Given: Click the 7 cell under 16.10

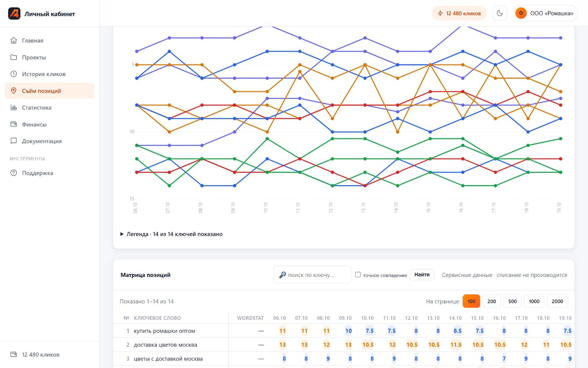Looking at the screenshot, I should pos(504,359).
